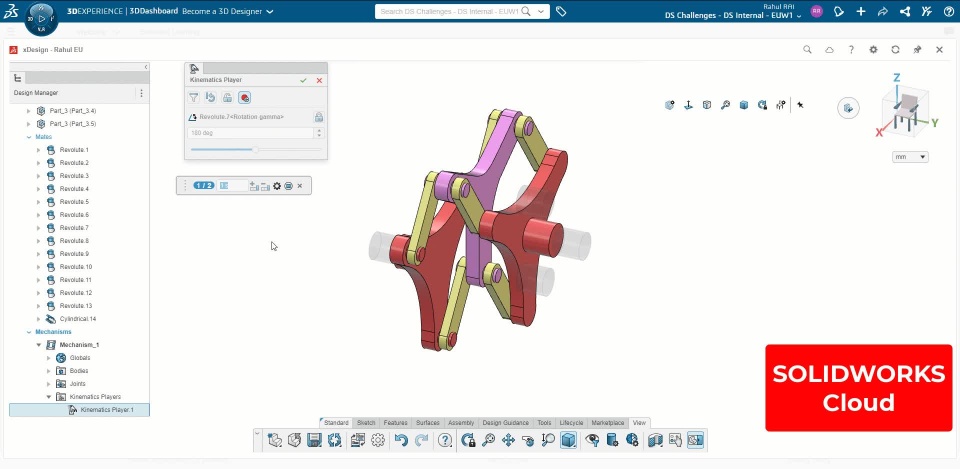Click the add-row plus icon on the floating bar
Screen dimensions: 960x469
coord(255,186)
